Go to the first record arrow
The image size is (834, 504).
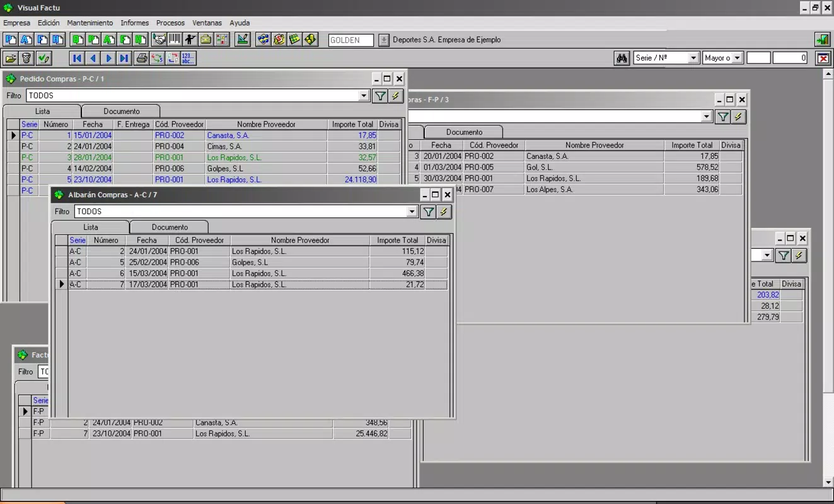pyautogui.click(x=77, y=58)
